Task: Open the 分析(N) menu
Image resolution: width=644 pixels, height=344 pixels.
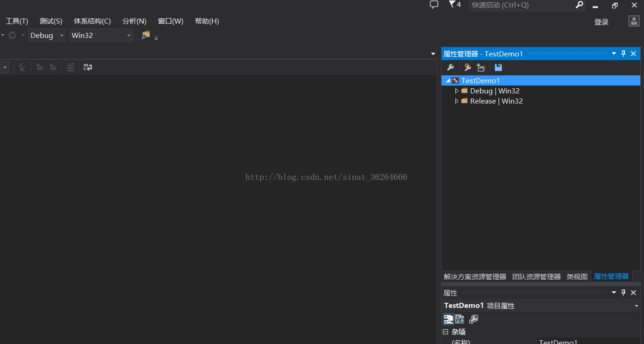Action: click(x=135, y=21)
